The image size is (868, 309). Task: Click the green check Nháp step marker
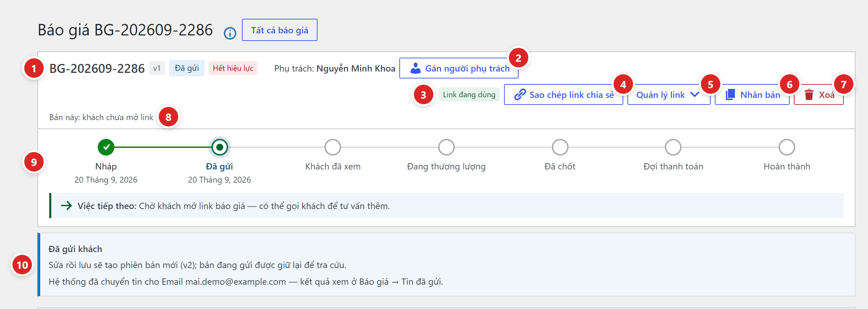click(x=106, y=147)
